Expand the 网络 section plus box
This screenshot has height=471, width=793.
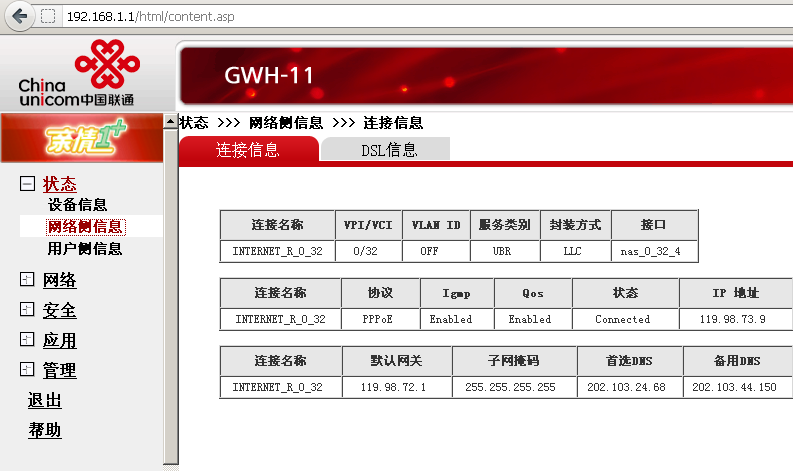click(x=27, y=280)
